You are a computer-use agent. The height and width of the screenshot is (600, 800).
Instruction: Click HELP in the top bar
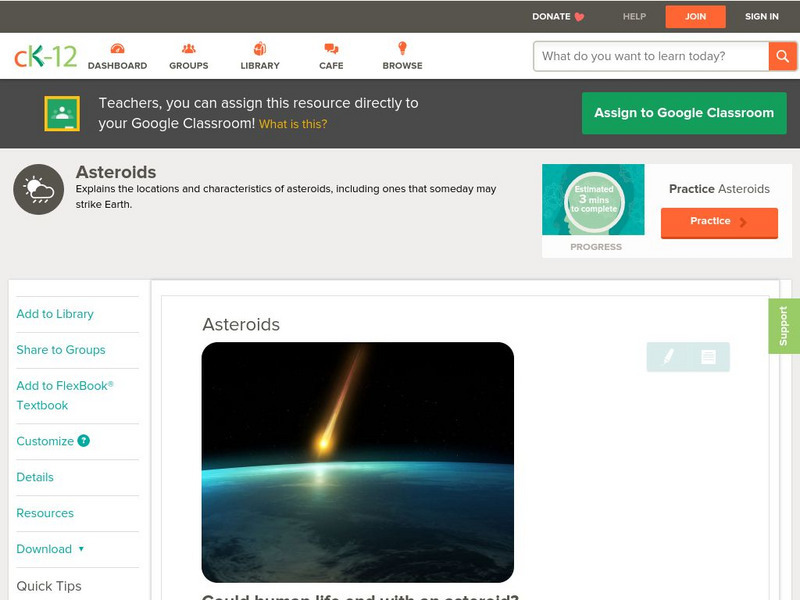[x=634, y=17]
